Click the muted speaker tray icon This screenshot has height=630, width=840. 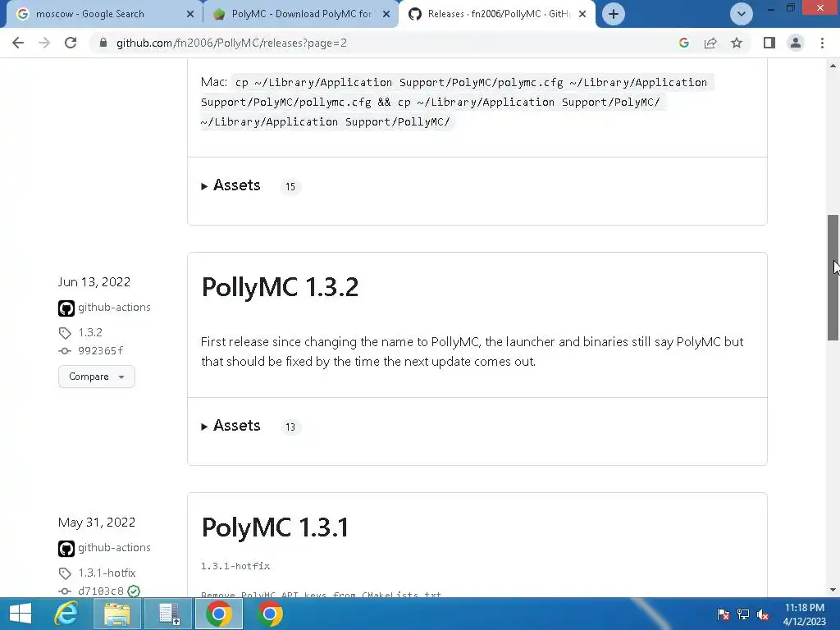(x=763, y=614)
